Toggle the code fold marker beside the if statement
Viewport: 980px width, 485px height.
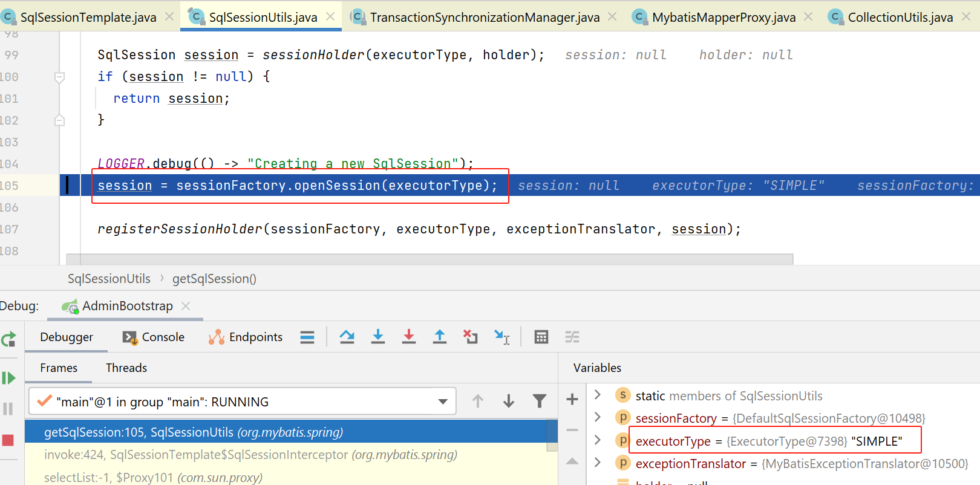[x=59, y=77]
